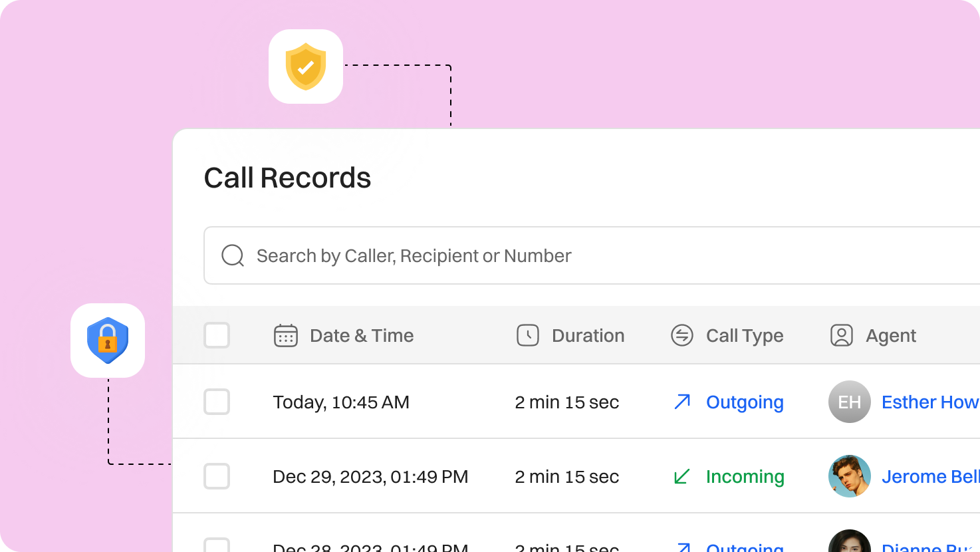
Task: Click the Jerome Bell agent link
Action: pos(930,476)
